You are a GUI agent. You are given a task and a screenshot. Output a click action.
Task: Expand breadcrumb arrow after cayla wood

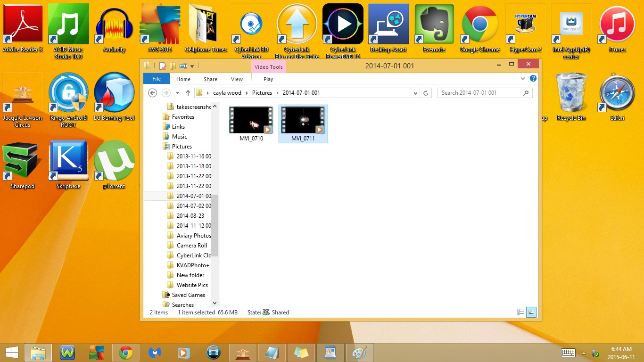coord(247,93)
